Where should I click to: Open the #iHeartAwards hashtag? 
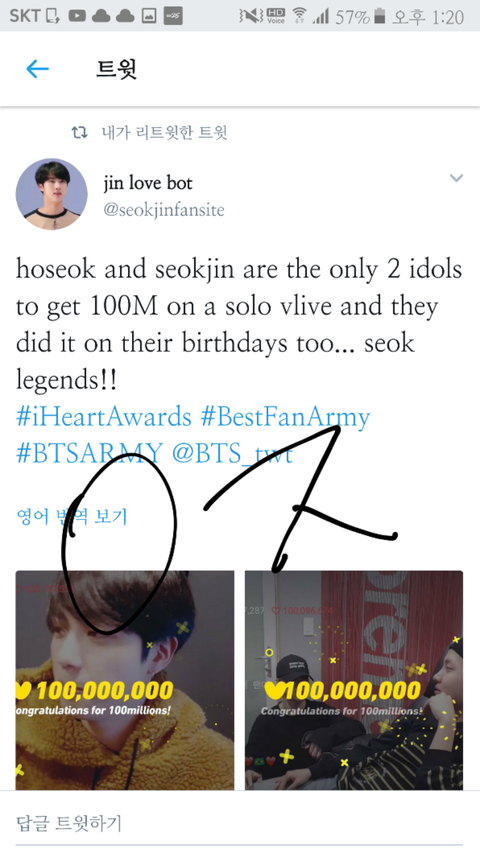(x=104, y=417)
